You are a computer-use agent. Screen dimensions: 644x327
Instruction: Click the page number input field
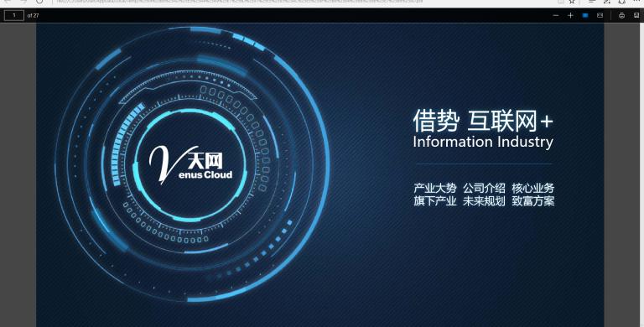pos(14,15)
